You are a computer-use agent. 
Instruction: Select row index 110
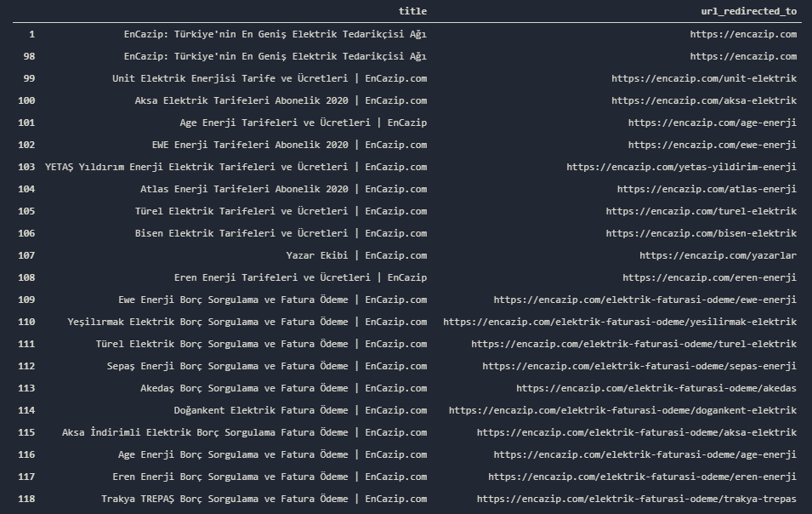click(26, 322)
